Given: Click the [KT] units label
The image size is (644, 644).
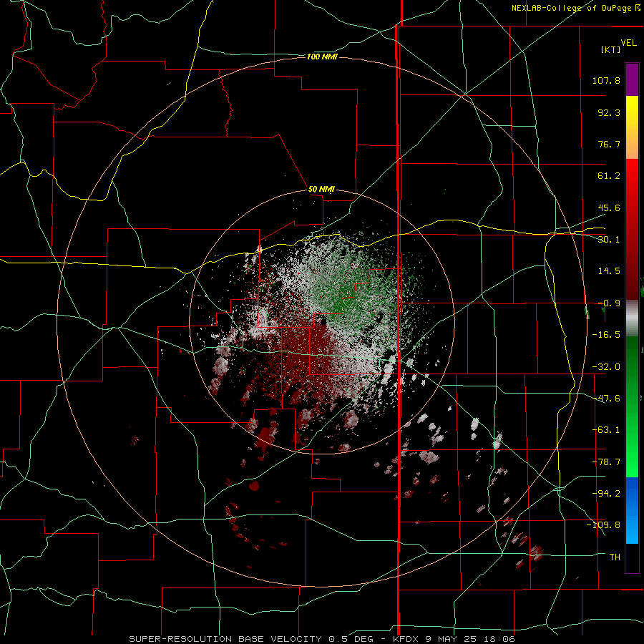Looking at the screenshot, I should (x=611, y=49).
